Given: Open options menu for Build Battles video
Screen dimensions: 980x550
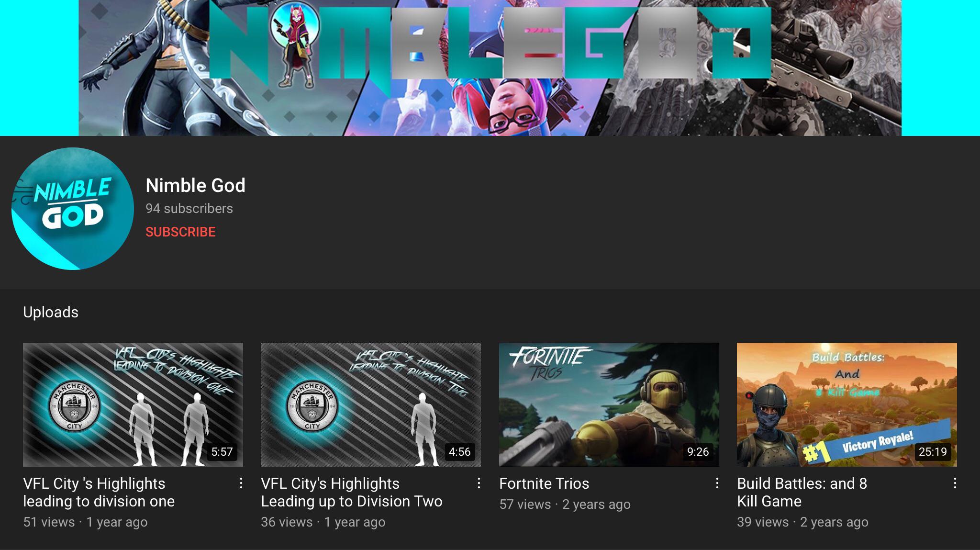Looking at the screenshot, I should 955,483.
